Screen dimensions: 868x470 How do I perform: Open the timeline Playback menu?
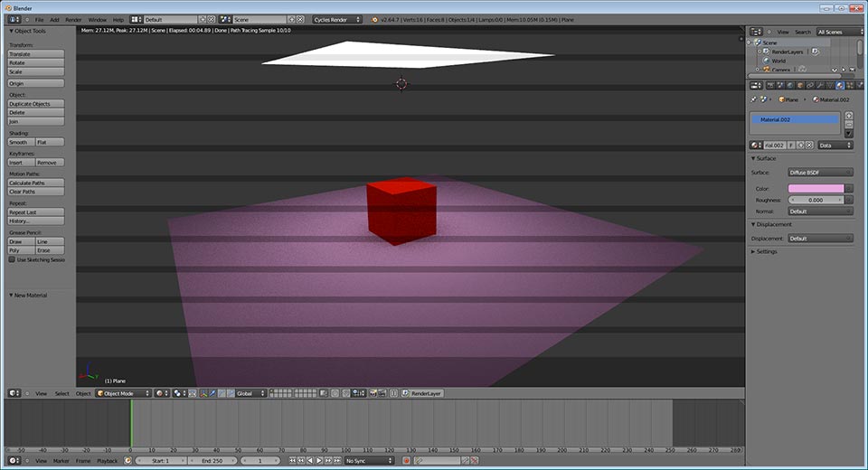click(x=108, y=461)
